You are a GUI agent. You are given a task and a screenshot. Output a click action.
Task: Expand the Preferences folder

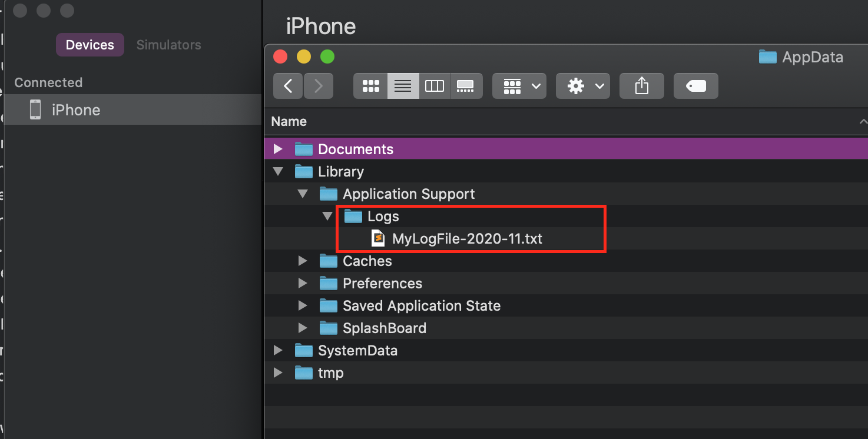coord(303,283)
